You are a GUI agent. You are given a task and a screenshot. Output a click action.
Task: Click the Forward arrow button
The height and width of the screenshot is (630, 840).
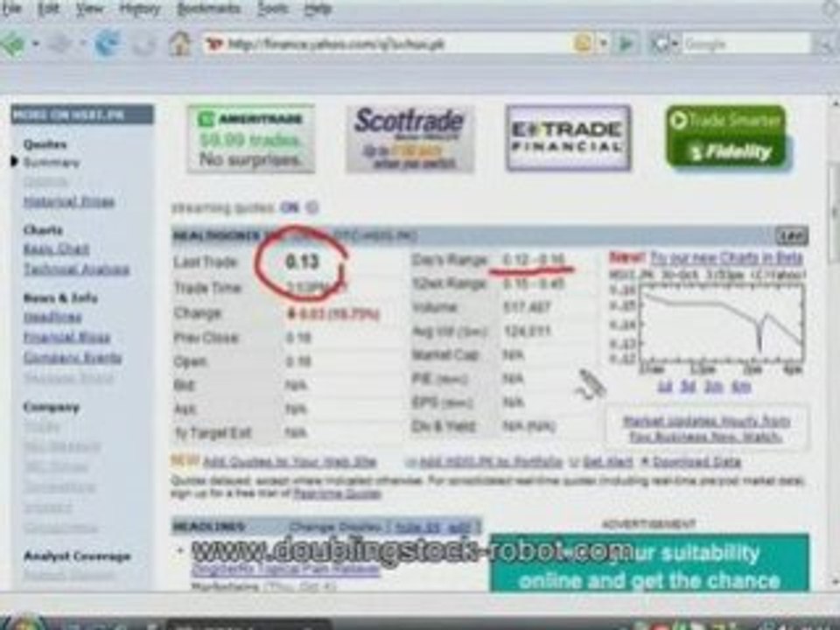point(60,44)
